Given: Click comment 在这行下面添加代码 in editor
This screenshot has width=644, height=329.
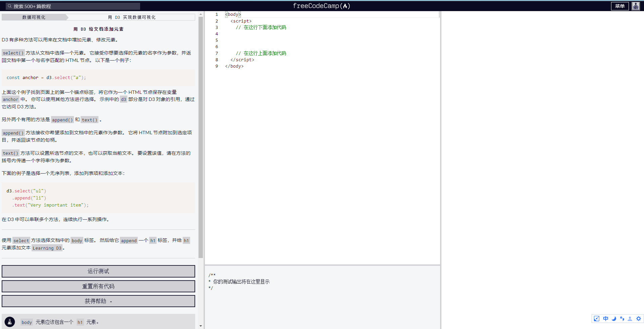Looking at the screenshot, I should tap(261, 27).
